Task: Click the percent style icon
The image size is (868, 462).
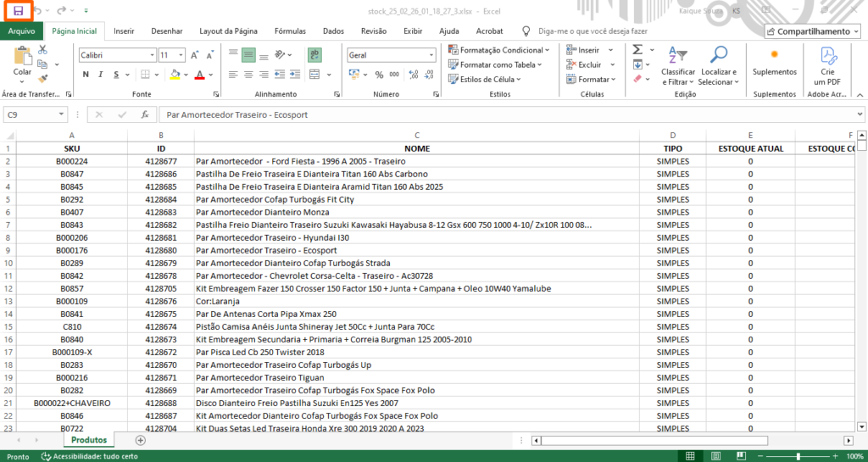Action: tap(379, 75)
